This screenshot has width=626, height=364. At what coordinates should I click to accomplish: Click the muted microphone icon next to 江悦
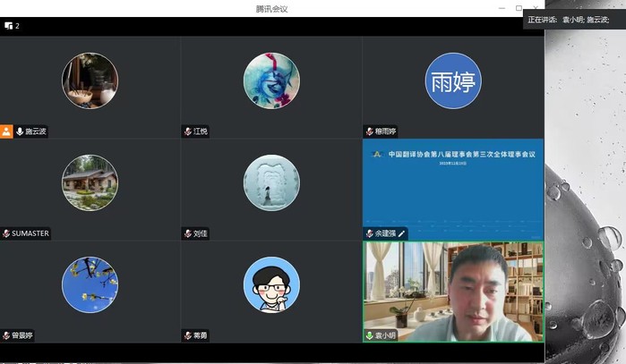click(188, 131)
